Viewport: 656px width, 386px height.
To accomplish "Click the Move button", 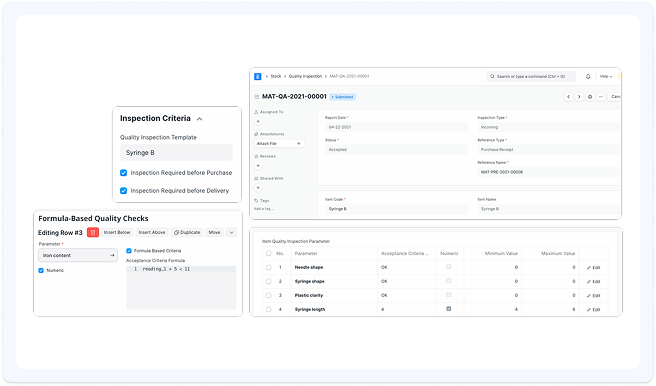I will (x=214, y=233).
